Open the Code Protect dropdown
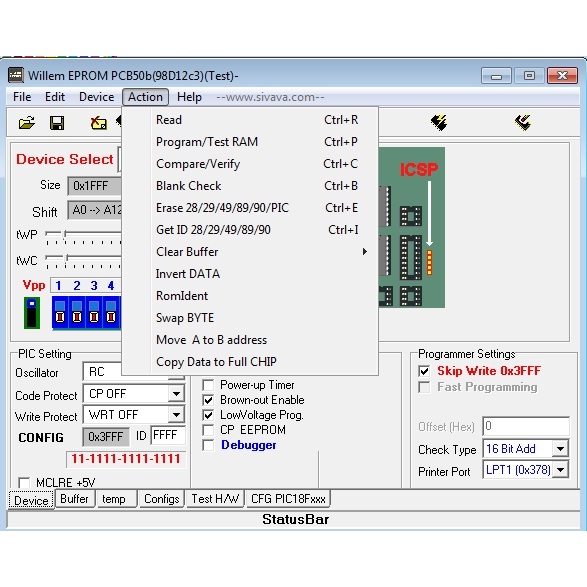The height and width of the screenshot is (587, 587). click(x=176, y=394)
